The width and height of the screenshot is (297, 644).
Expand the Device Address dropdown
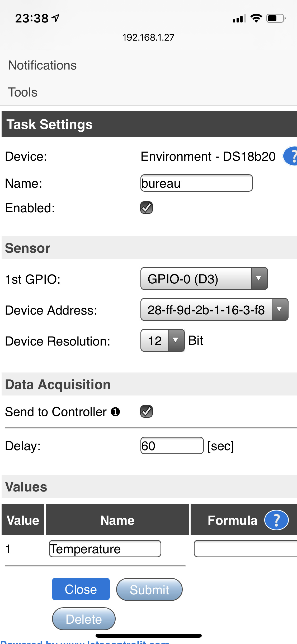(214, 310)
